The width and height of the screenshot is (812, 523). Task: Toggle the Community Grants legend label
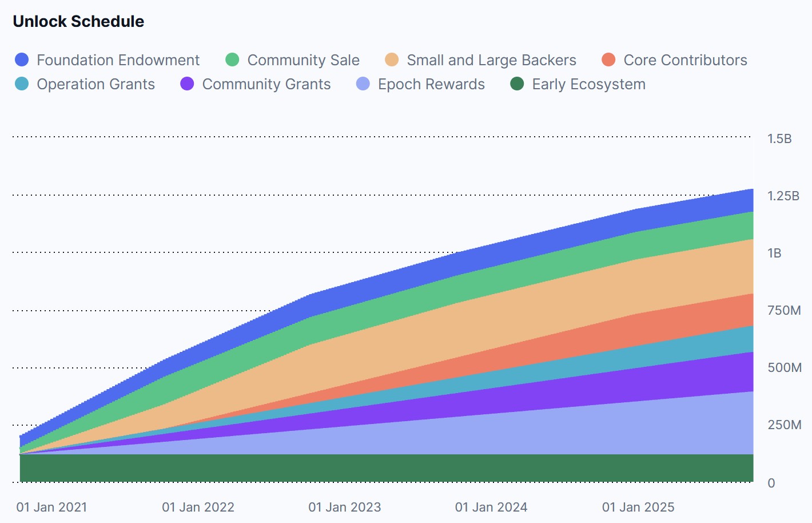coord(266,84)
